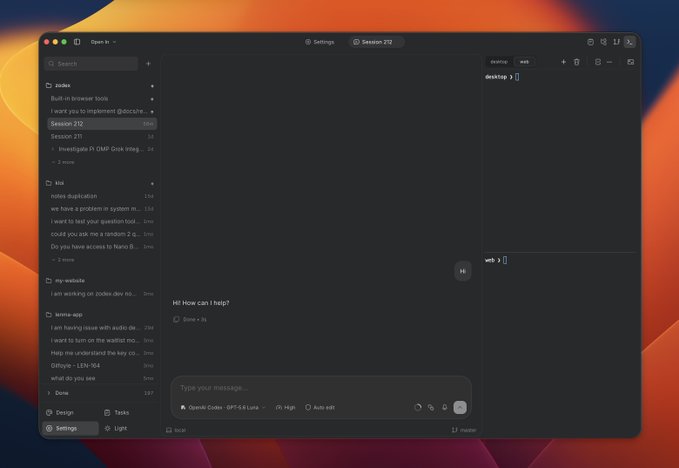This screenshot has height=468, width=679.
Task: Click the connections graph icon in top-right toolbar
Action: click(603, 42)
